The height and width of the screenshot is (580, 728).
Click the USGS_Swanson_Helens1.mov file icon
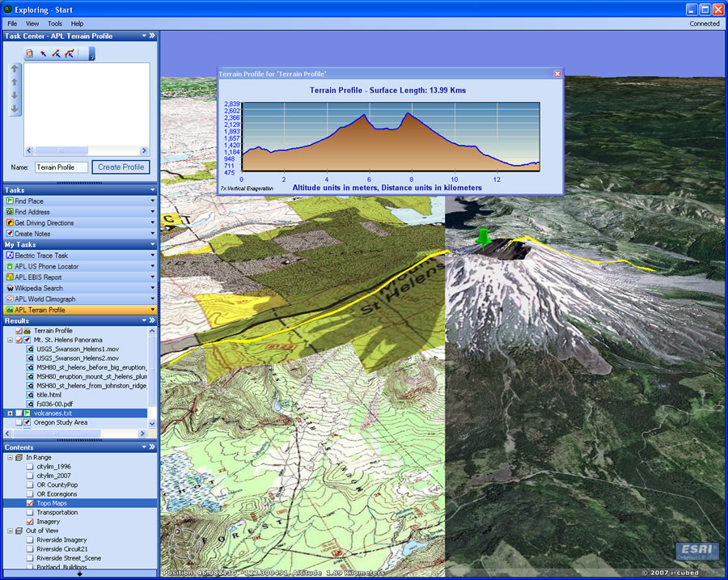tap(30, 349)
